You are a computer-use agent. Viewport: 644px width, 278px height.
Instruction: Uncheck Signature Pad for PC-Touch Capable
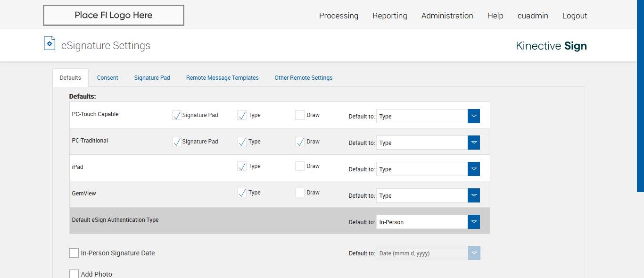[177, 115]
